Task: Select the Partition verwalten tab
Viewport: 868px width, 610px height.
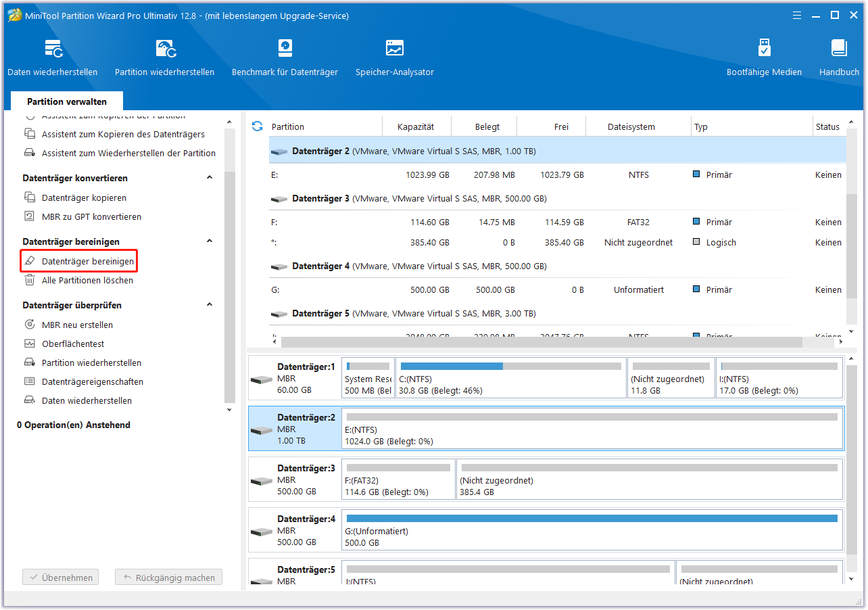Action: (x=67, y=101)
